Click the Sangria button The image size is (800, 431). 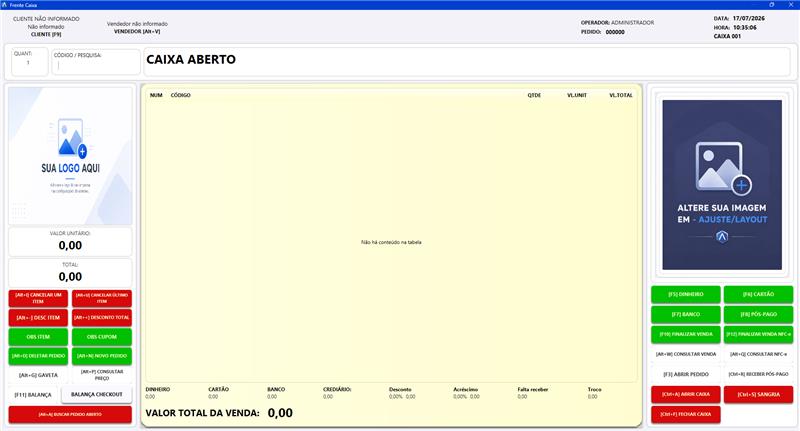point(758,394)
